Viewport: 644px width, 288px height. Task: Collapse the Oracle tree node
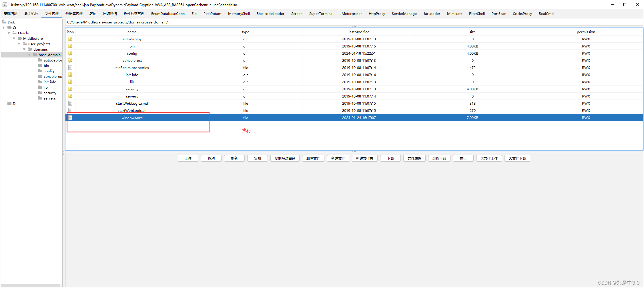tap(9, 33)
